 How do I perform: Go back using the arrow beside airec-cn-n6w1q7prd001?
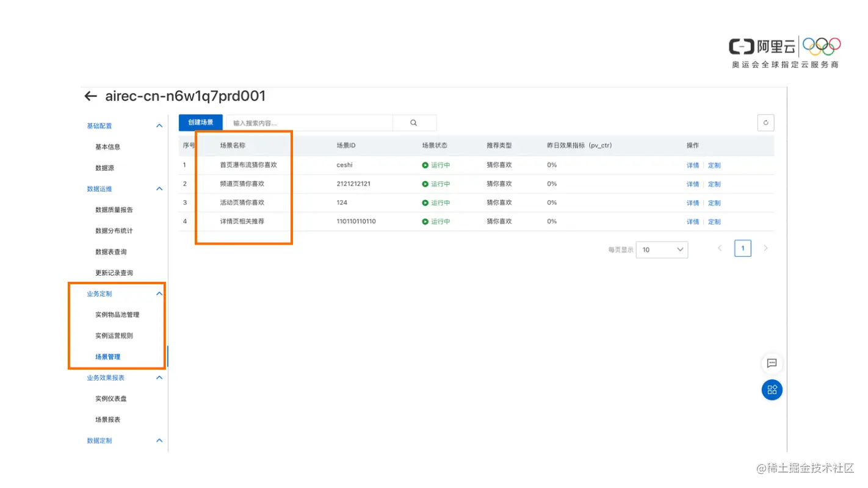click(90, 96)
